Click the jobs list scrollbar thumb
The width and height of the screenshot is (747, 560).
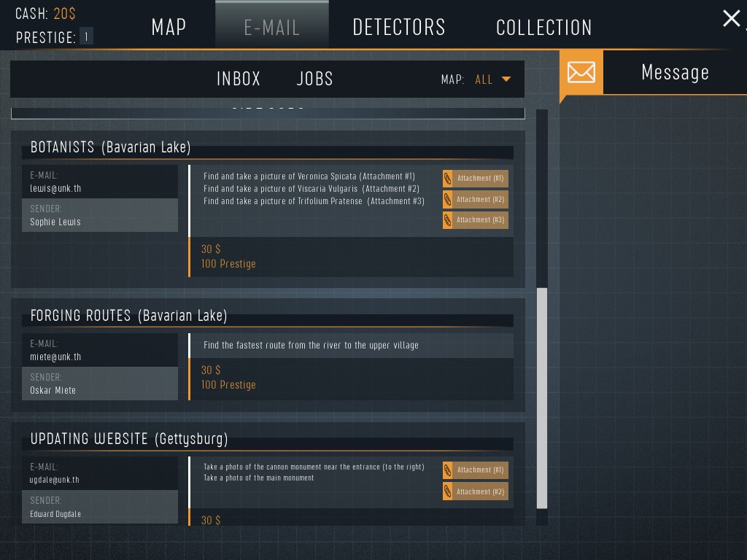click(x=542, y=397)
